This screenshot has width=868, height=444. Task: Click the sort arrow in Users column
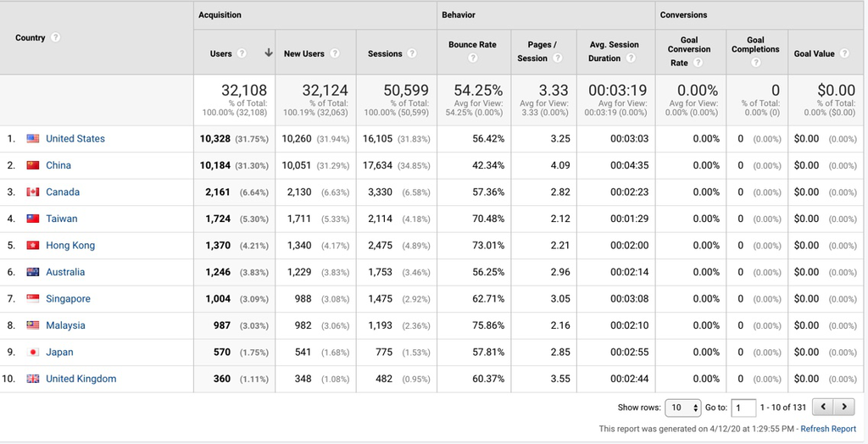click(268, 53)
